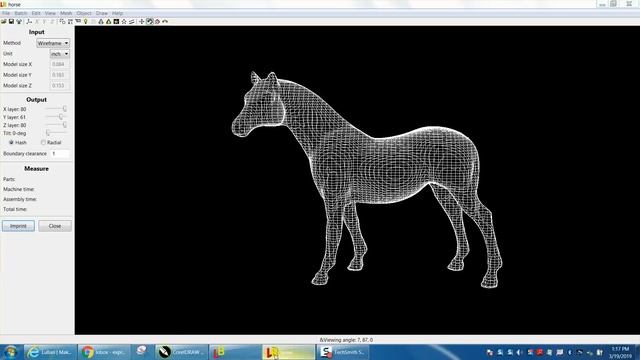Image resolution: width=640 pixels, height=360 pixels.
Task: Click the Y layer slider handle
Action: pos(61,117)
